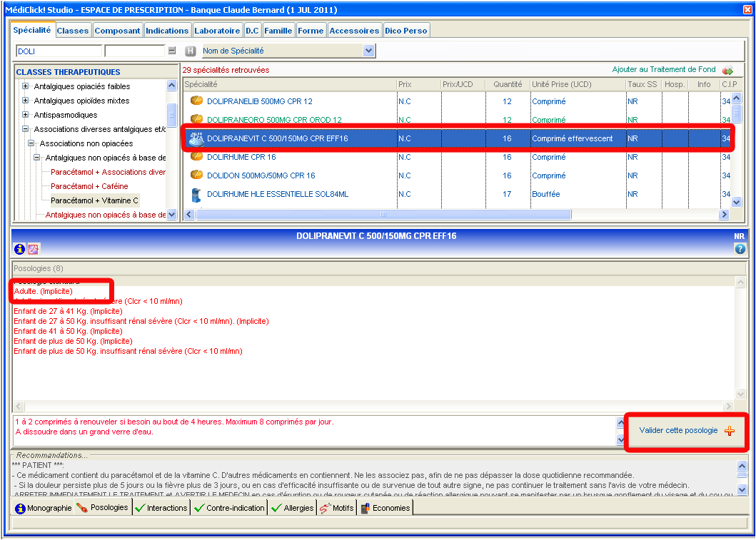
Task: Open the Monographie bottom tab
Action: point(44,508)
